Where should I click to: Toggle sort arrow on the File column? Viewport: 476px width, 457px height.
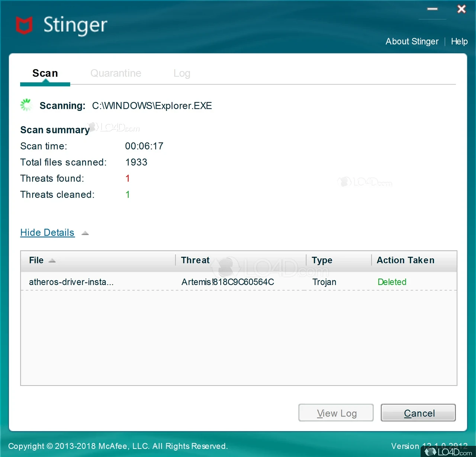(x=52, y=261)
